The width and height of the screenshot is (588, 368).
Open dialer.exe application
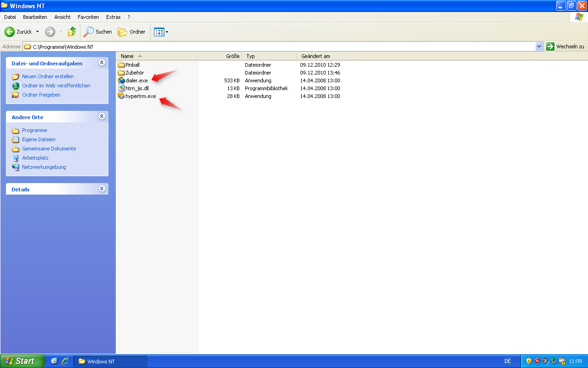pyautogui.click(x=136, y=80)
